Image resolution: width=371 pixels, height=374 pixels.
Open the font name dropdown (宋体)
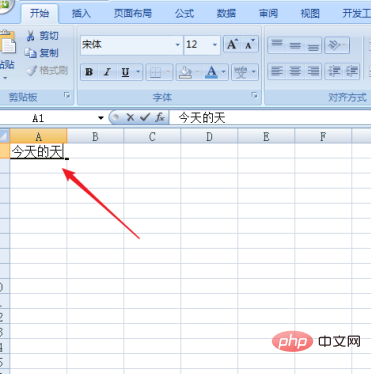point(178,44)
